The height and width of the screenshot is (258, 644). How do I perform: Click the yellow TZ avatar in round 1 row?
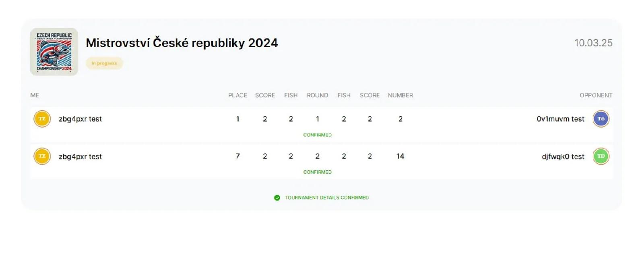click(x=42, y=119)
